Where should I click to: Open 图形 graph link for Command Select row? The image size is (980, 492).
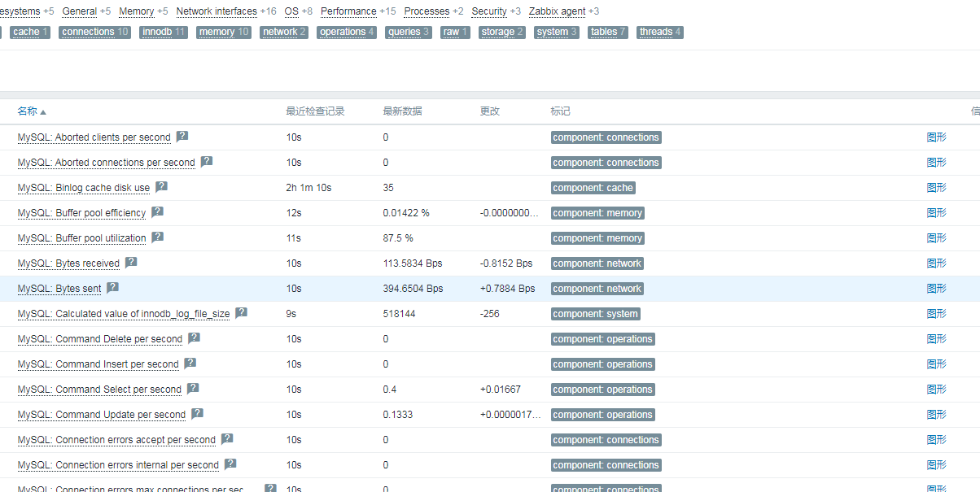[x=936, y=390]
